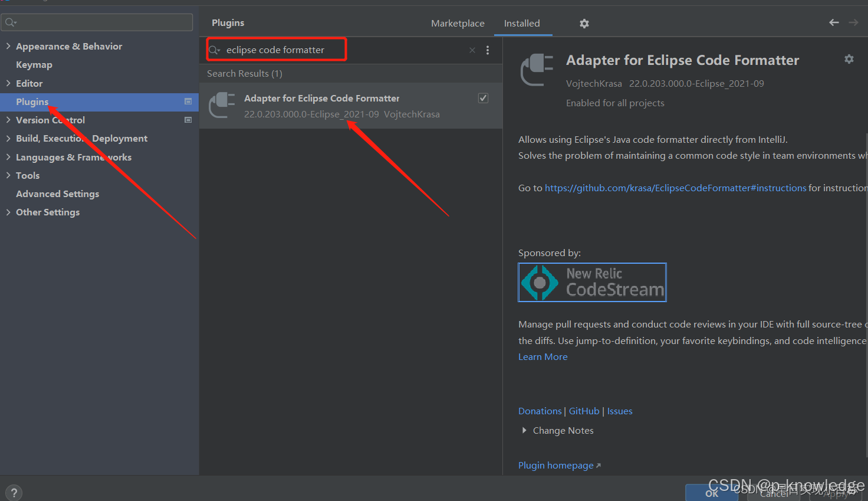Click the project-level icon beside Version Control
The image size is (868, 501).
click(188, 120)
